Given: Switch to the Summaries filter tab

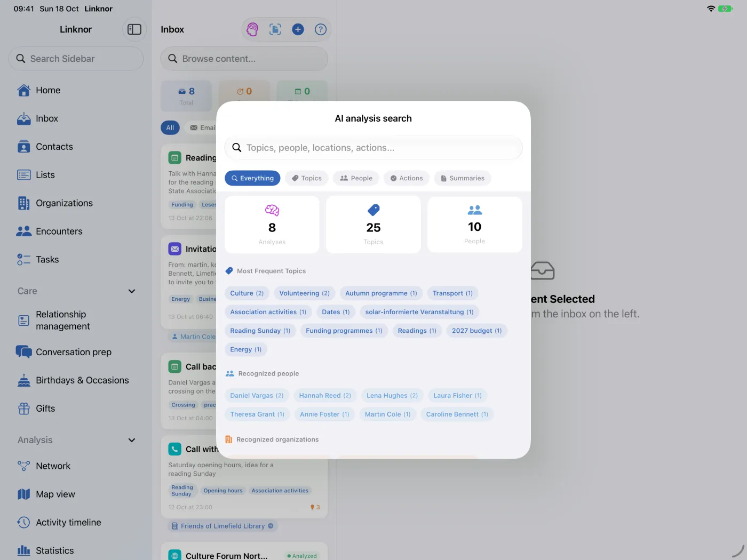Looking at the screenshot, I should tap(463, 178).
